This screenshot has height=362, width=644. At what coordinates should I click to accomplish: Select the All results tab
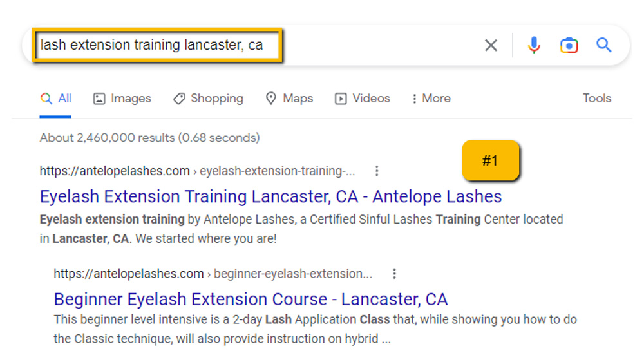click(x=56, y=99)
